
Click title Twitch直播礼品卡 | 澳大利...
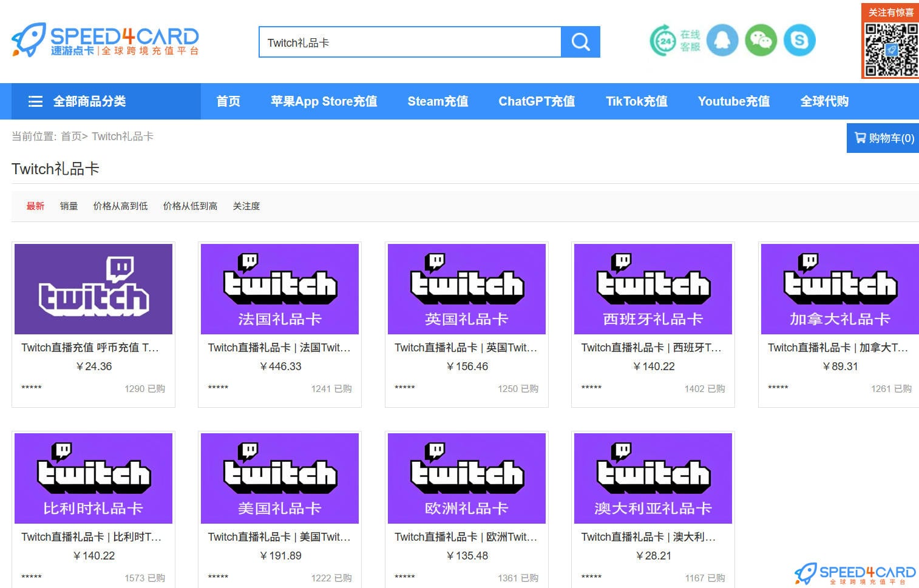649,537
